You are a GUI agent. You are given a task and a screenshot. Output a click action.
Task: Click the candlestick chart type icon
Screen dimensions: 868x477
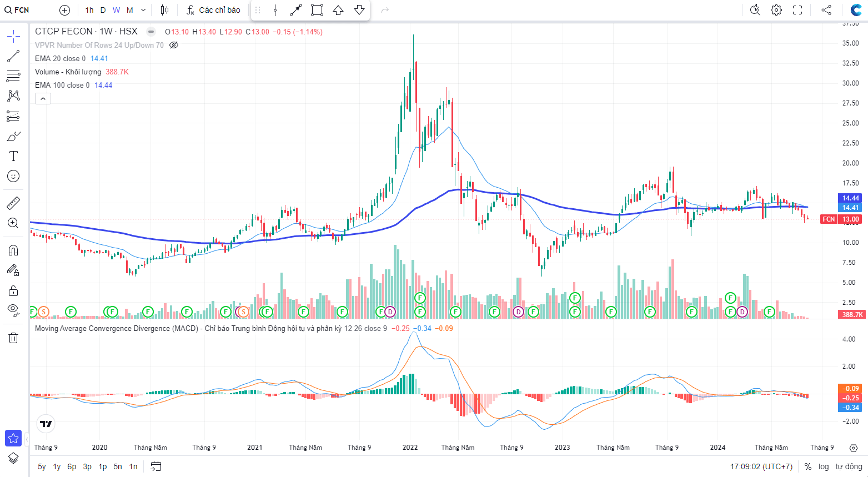point(164,10)
